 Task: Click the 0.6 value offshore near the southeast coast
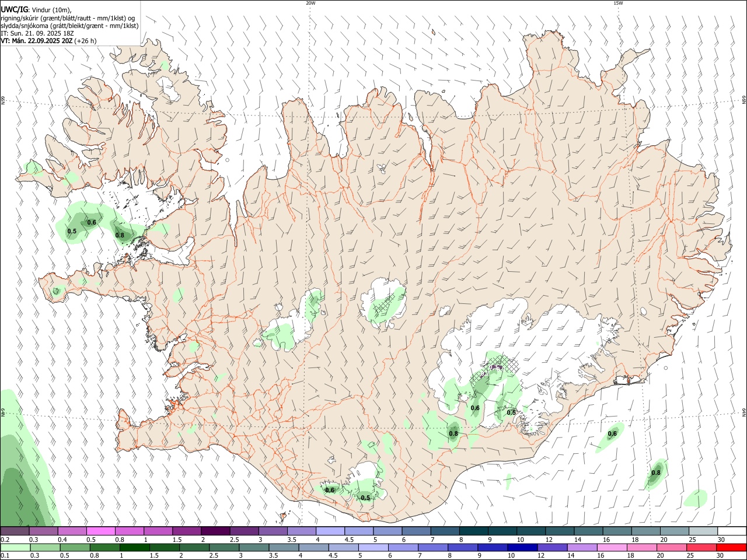click(612, 433)
